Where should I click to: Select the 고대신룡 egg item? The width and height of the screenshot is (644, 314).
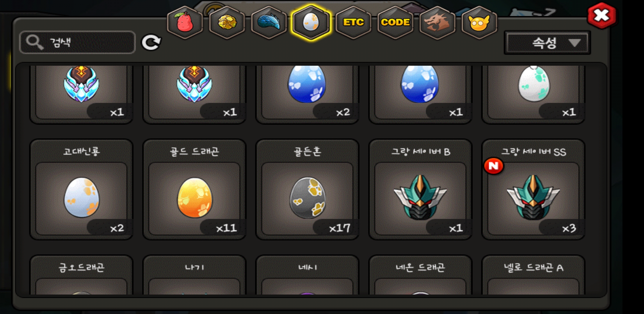pyautogui.click(x=81, y=190)
